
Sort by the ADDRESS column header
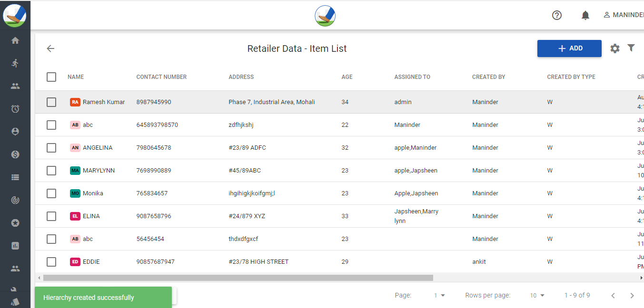tap(241, 77)
